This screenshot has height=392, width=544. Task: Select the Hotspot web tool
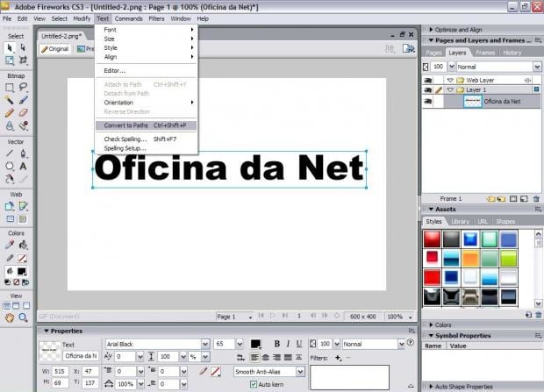10,206
